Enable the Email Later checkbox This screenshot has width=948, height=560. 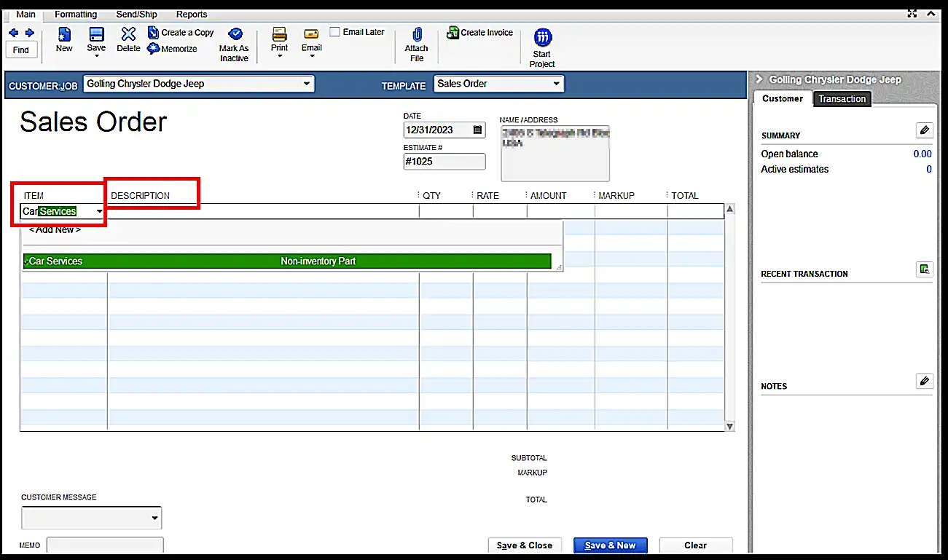(x=334, y=32)
